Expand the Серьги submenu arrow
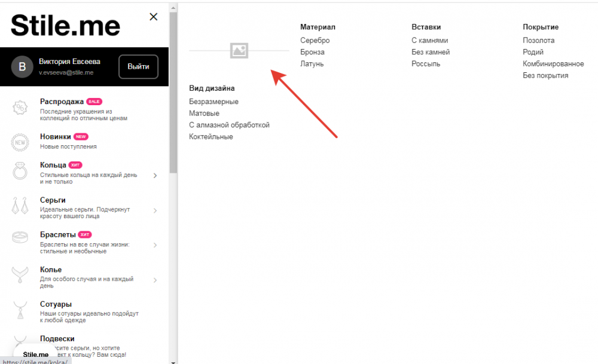598x364 pixels. point(155,210)
